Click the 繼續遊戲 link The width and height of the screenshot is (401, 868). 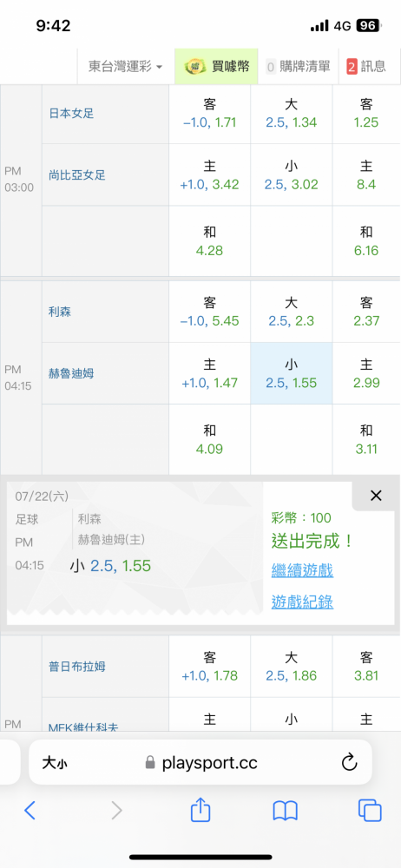tap(302, 569)
